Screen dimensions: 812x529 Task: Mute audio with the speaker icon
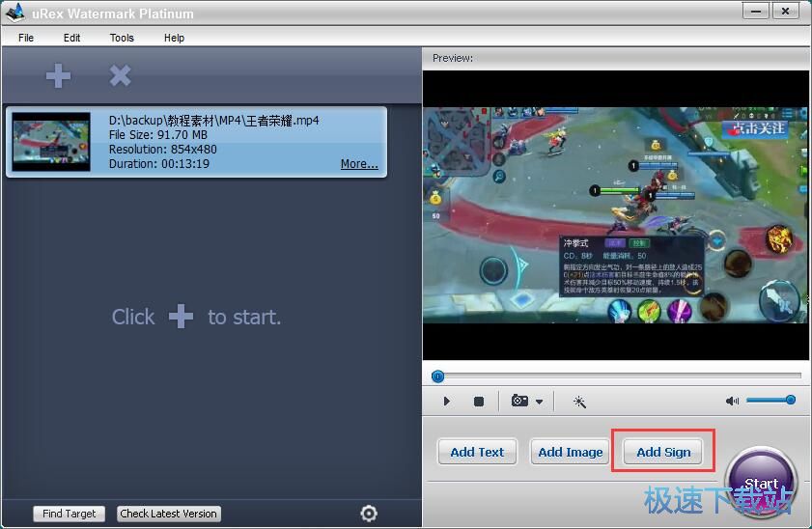(732, 401)
